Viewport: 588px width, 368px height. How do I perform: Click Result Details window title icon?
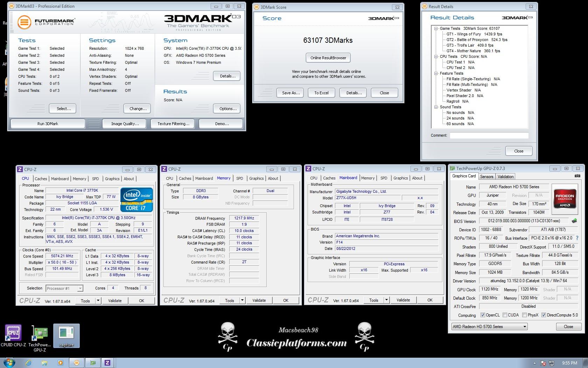[x=425, y=6]
